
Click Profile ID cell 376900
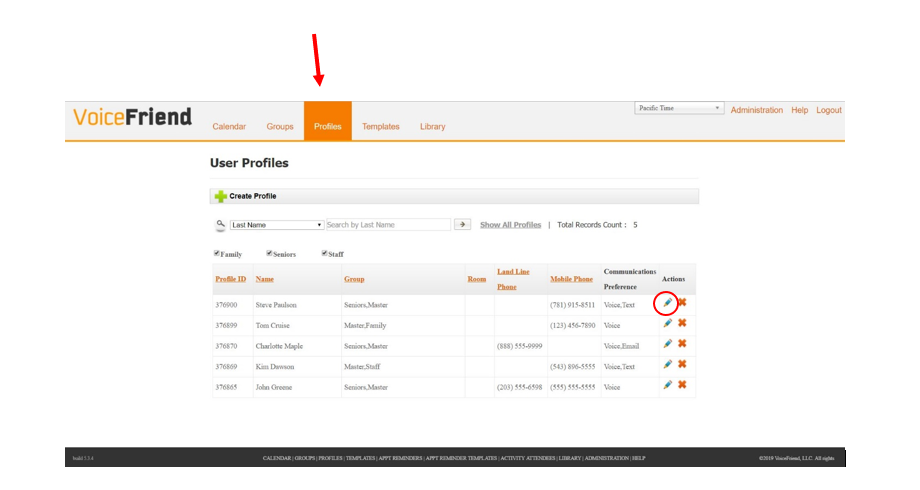(226, 305)
